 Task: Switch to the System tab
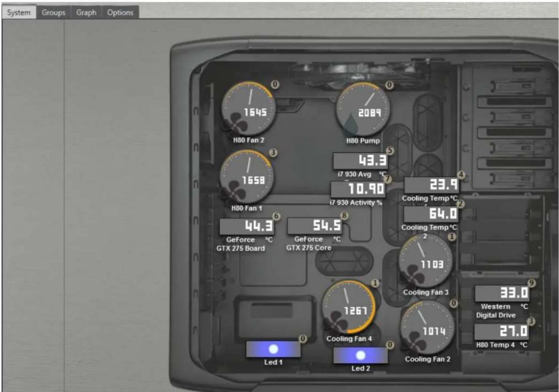(19, 12)
